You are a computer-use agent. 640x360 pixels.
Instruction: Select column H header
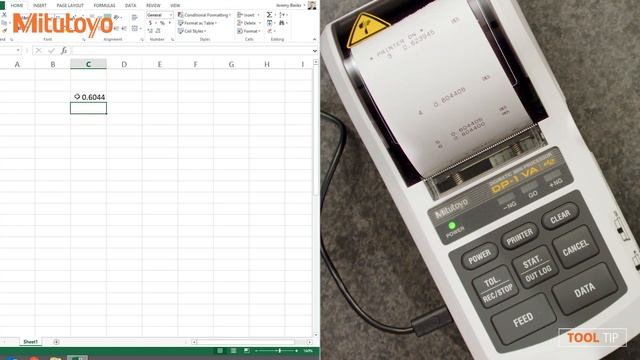267,64
